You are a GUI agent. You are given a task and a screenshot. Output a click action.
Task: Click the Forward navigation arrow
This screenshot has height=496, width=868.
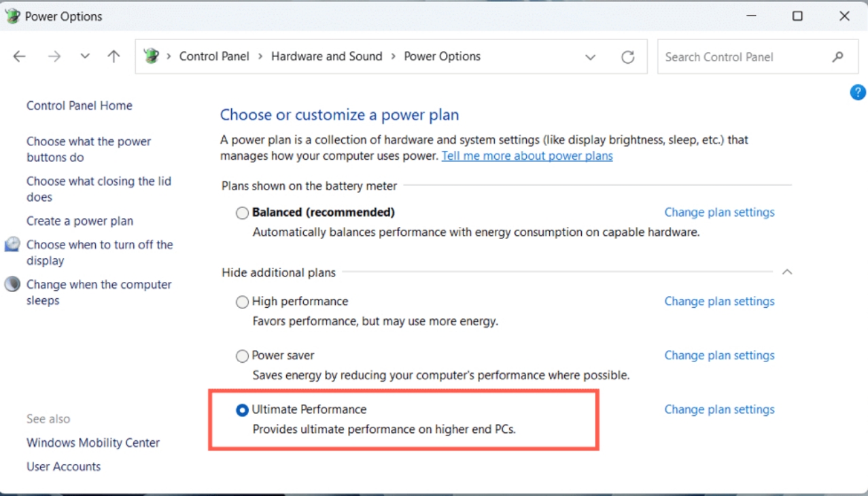click(54, 56)
